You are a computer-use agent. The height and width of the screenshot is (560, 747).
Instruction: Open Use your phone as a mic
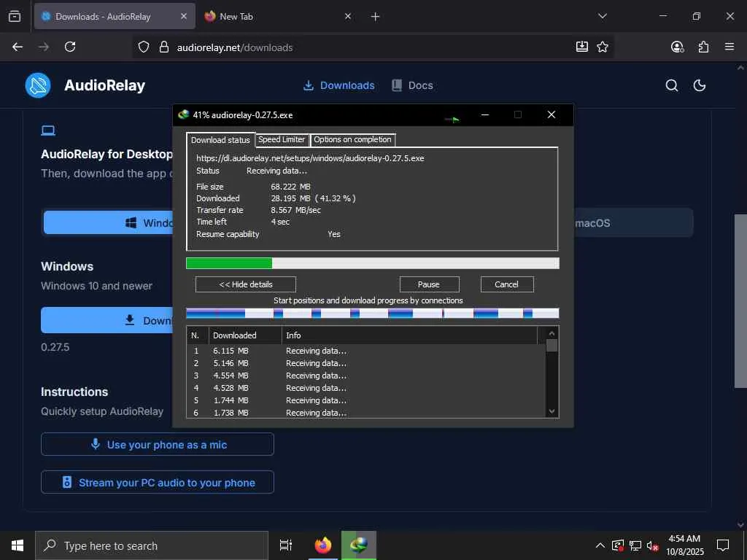pyautogui.click(x=158, y=444)
